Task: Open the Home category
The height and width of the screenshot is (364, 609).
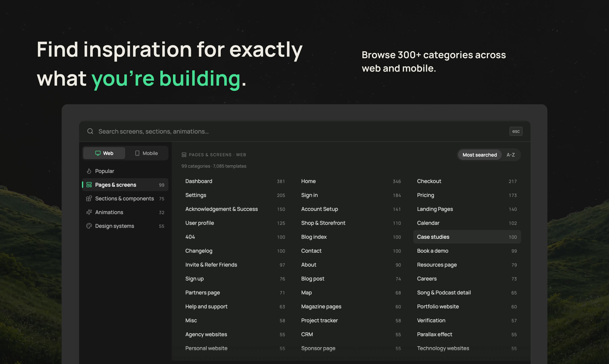Action: coord(351,181)
